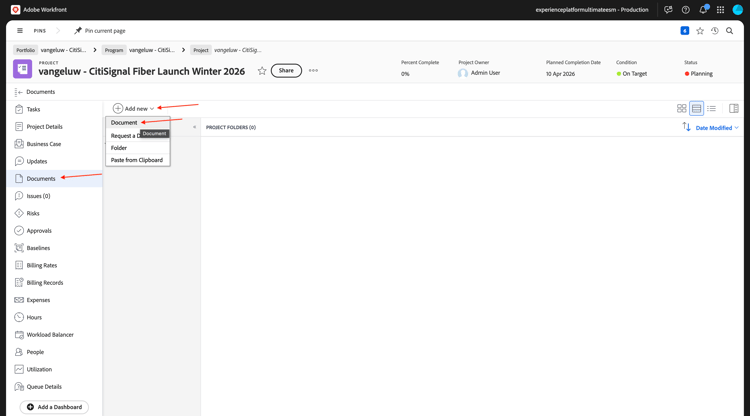The image size is (750, 416).
Task: Favorite this project with title star
Action: click(x=262, y=71)
